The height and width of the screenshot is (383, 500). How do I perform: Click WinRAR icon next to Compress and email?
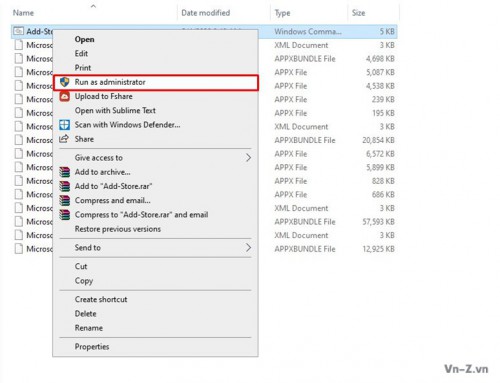(65, 200)
